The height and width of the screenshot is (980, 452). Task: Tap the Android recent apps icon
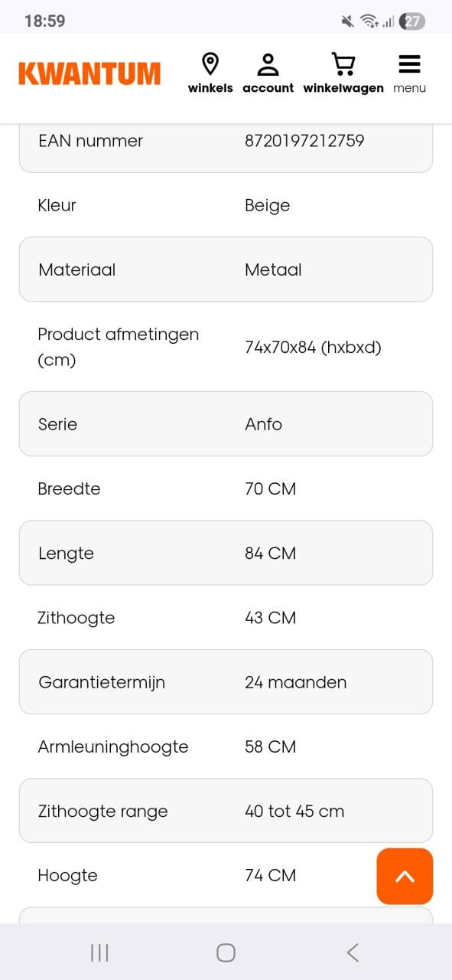pos(99,952)
